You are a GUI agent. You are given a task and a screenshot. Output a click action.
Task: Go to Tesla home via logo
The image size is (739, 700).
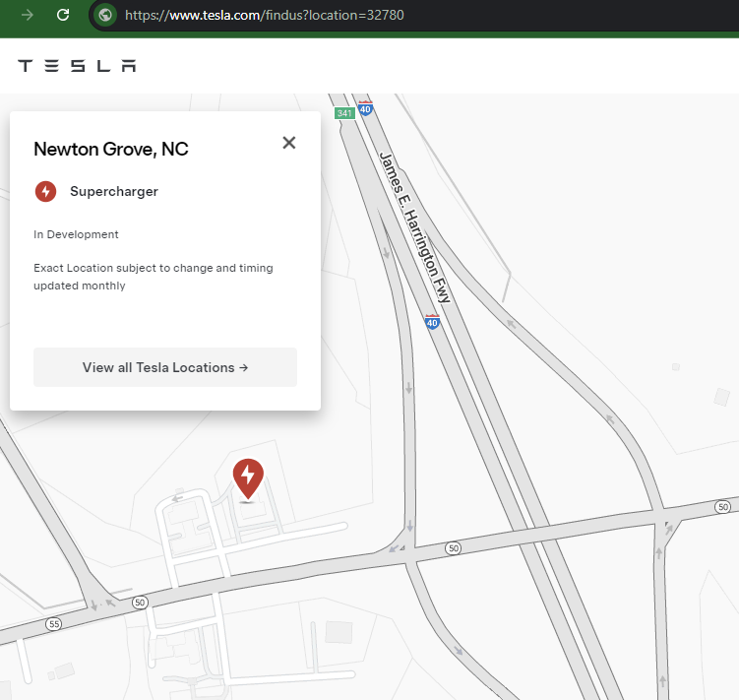click(77, 66)
